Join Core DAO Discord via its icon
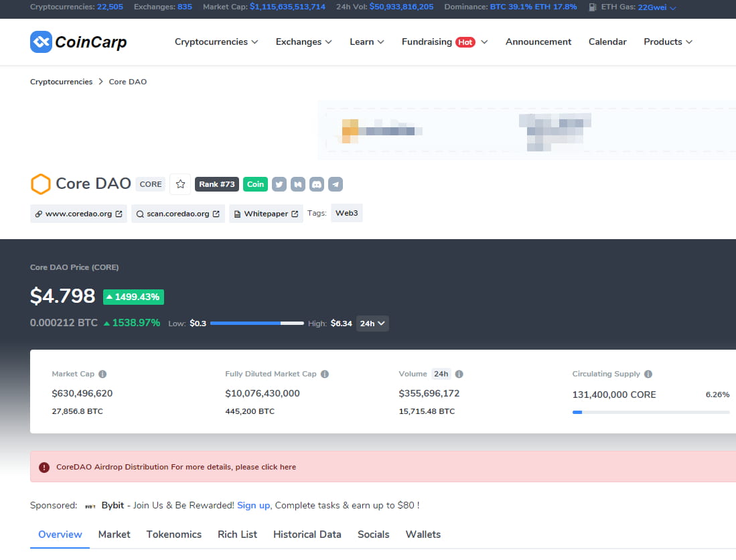The width and height of the screenshot is (736, 560). 317,184
